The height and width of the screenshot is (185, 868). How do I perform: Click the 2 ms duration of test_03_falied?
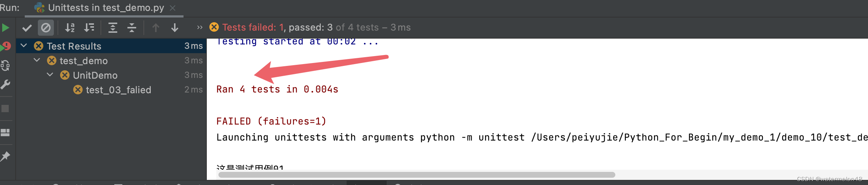pos(193,90)
